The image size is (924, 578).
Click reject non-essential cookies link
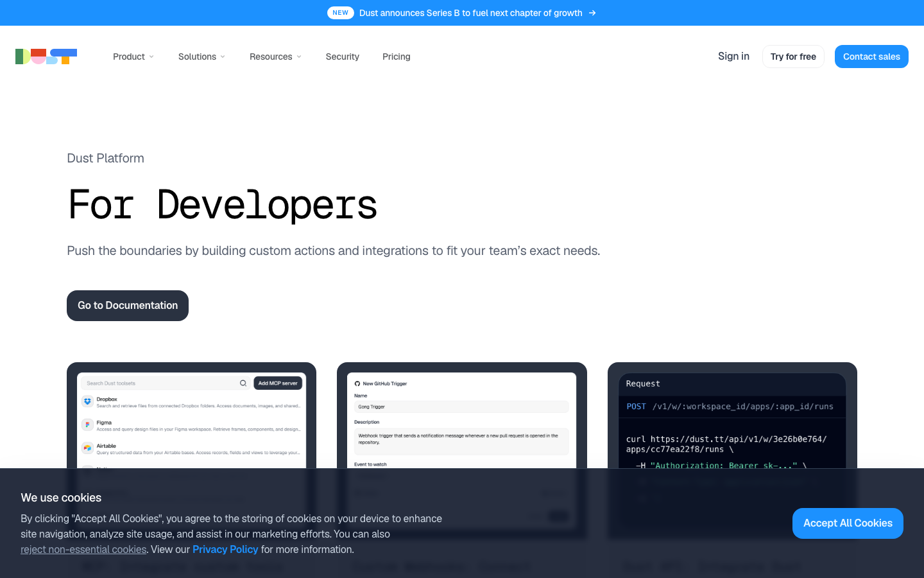pos(83,550)
